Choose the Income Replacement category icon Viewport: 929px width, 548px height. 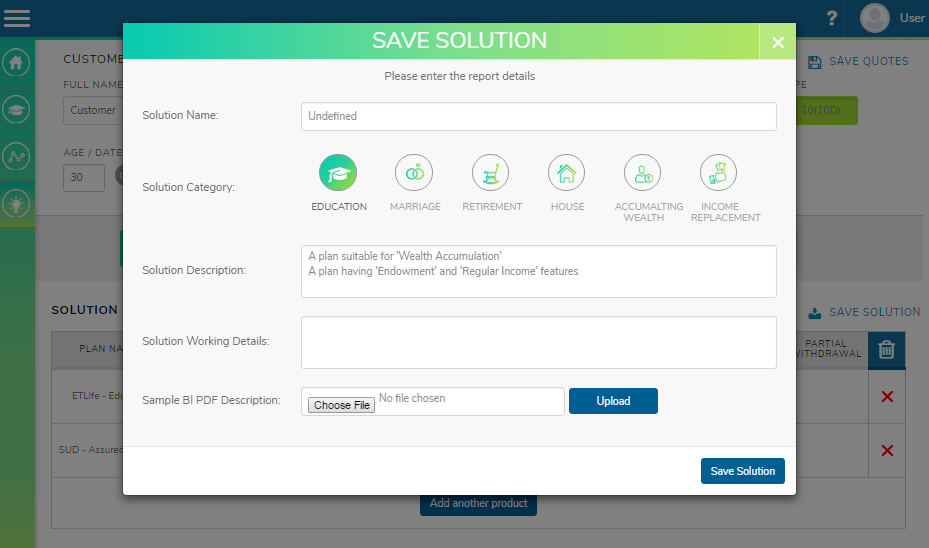(719, 173)
